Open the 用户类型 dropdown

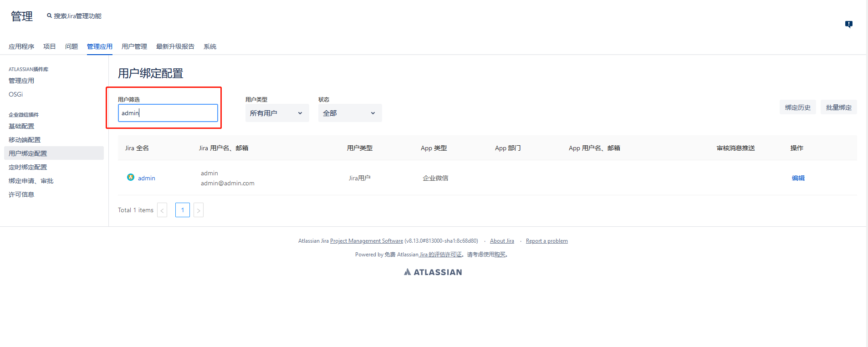coord(277,113)
